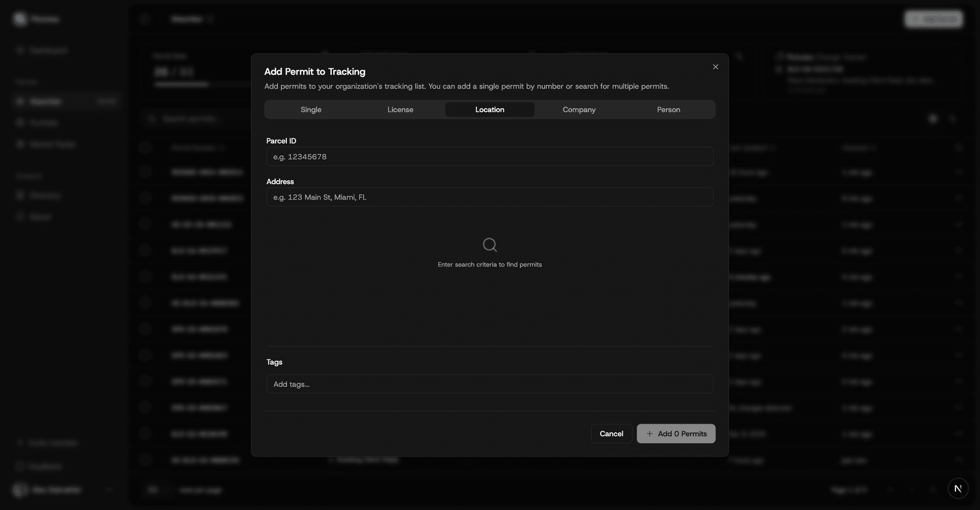Click the app logo at the top of the sidebar
This screenshot has width=980, height=510.
pos(20,18)
